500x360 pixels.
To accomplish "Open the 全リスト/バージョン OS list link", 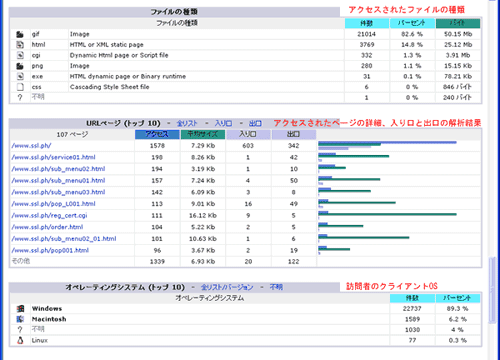I will tap(227, 287).
